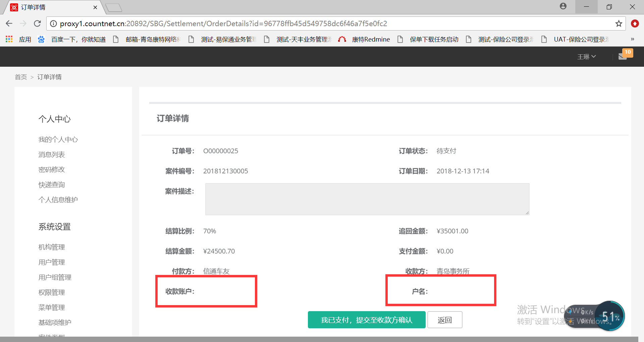
Task: Open 测试-天丰业务管理 bookmark
Action: click(x=298, y=39)
